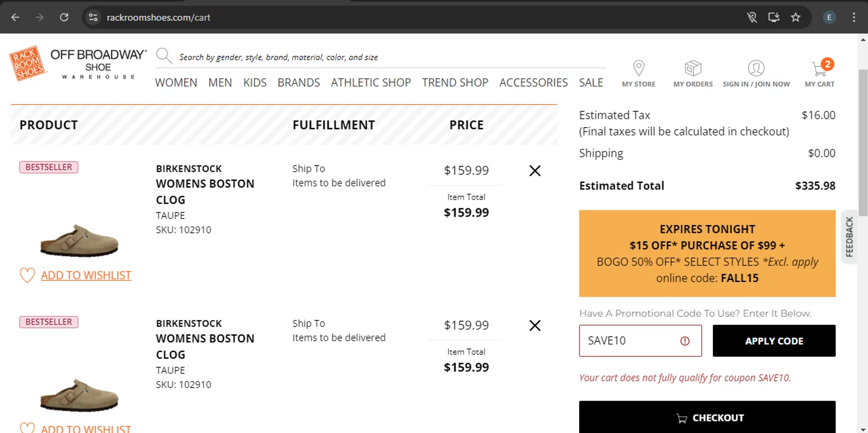Click the second Womens Boston Clog title
Viewport: 868px width, 433px height.
pyautogui.click(x=205, y=346)
